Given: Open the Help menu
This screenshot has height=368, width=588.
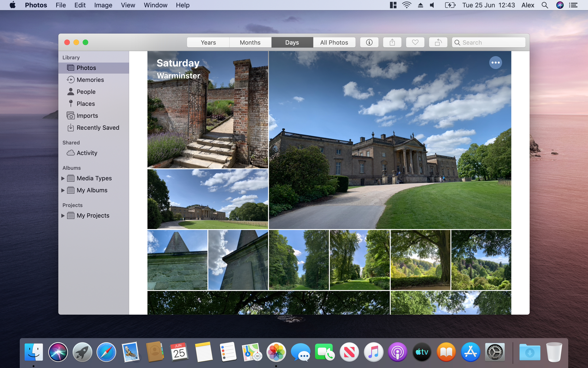Looking at the screenshot, I should 183,5.
